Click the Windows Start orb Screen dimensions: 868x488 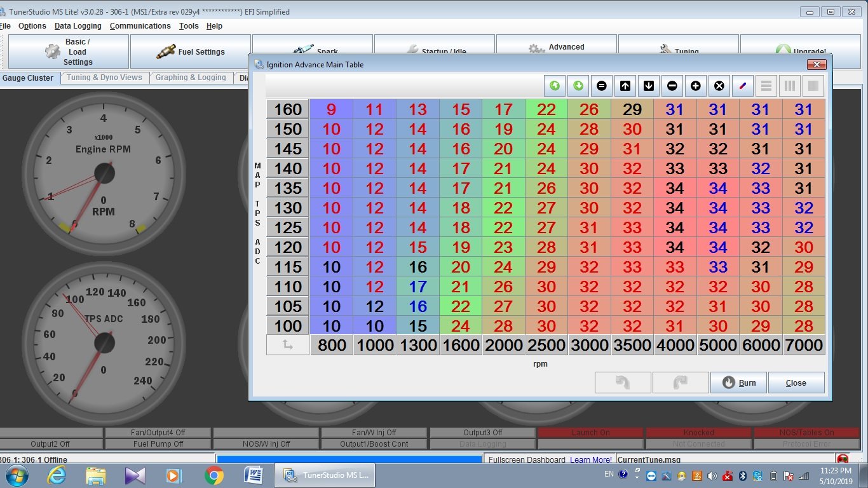tap(16, 475)
